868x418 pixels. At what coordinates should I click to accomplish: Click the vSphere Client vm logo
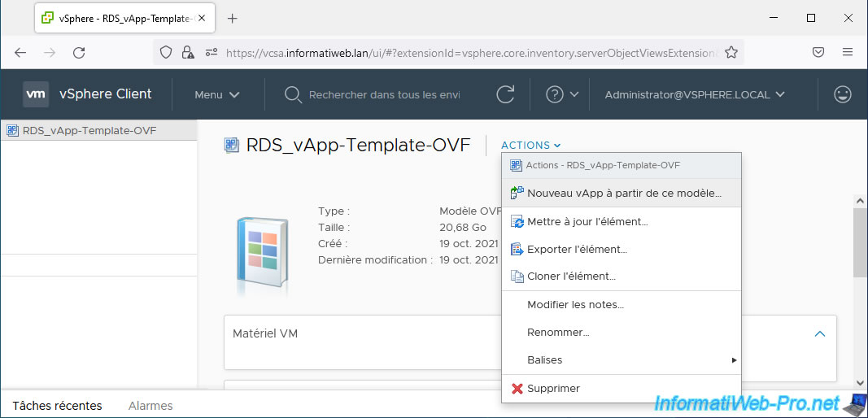(36, 94)
